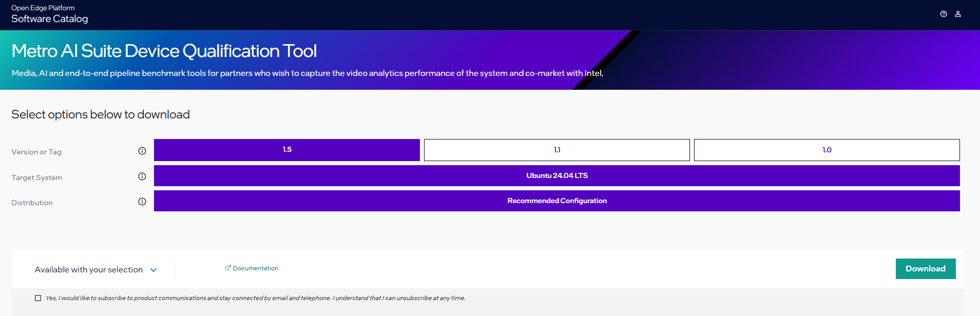Show info for Target System
Viewport: 980px width, 316px height.
142,176
